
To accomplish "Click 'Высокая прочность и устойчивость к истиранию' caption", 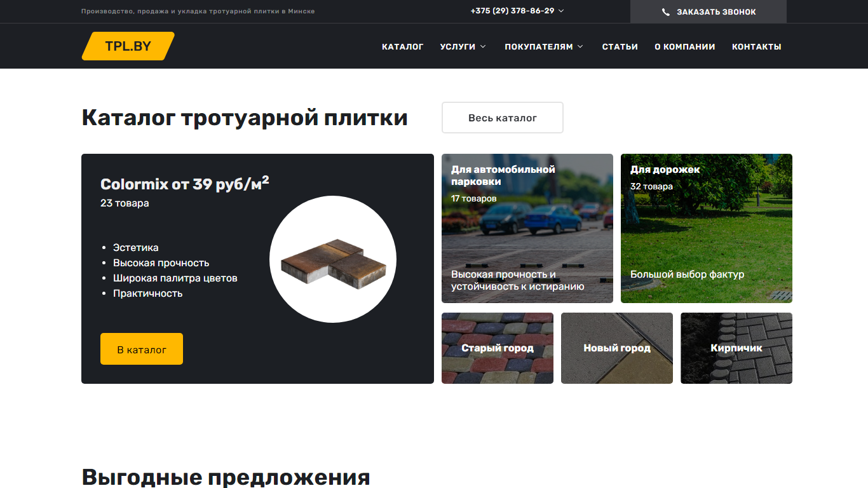I will pyautogui.click(x=518, y=280).
